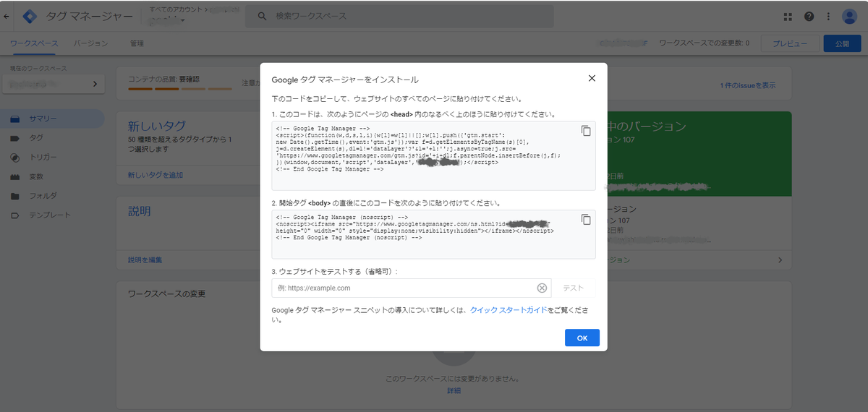Click the body noscript code text box
Viewport: 868px width, 412px height.
pyautogui.click(x=433, y=234)
